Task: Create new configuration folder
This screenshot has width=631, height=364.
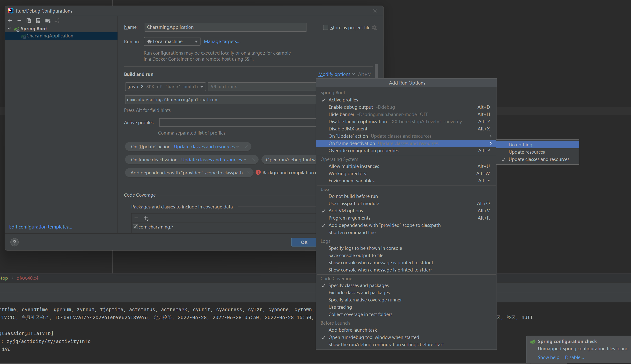Action: point(48,21)
